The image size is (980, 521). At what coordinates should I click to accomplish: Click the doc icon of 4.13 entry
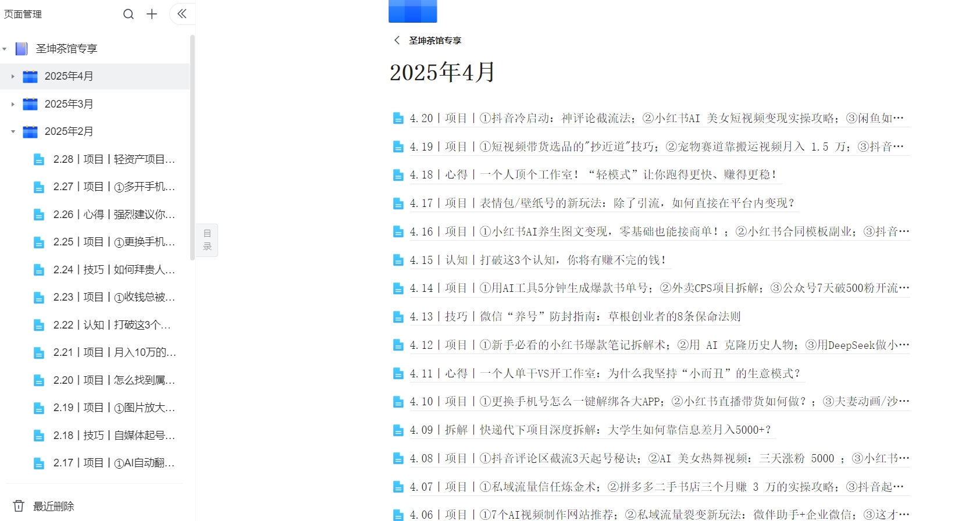point(398,317)
